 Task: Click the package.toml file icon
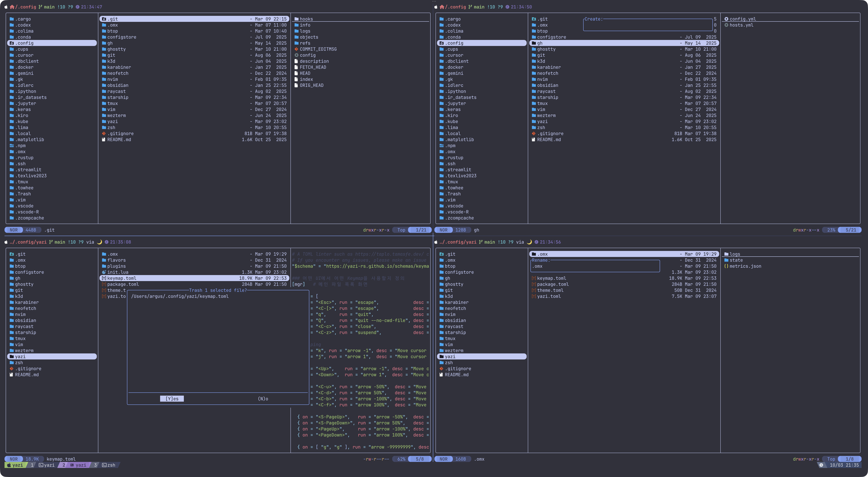[x=104, y=284]
